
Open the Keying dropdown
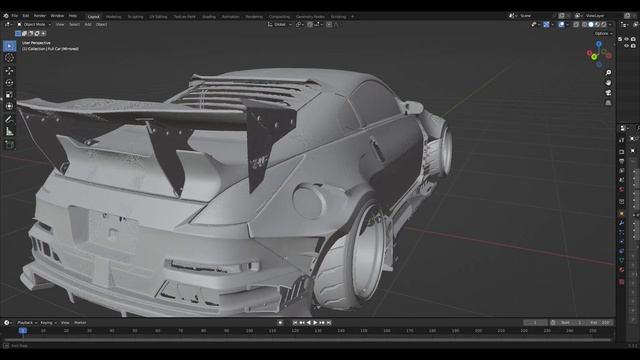point(48,322)
